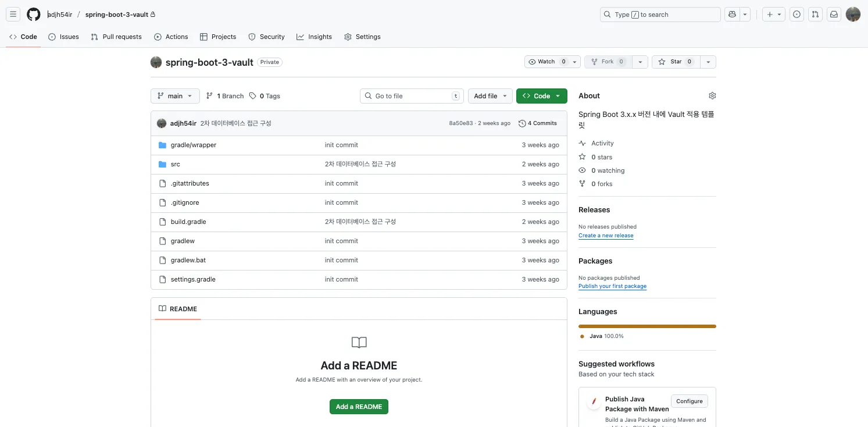The height and width of the screenshot is (427, 868).
Task: Expand the Fork options dropdown arrow
Action: (640, 62)
